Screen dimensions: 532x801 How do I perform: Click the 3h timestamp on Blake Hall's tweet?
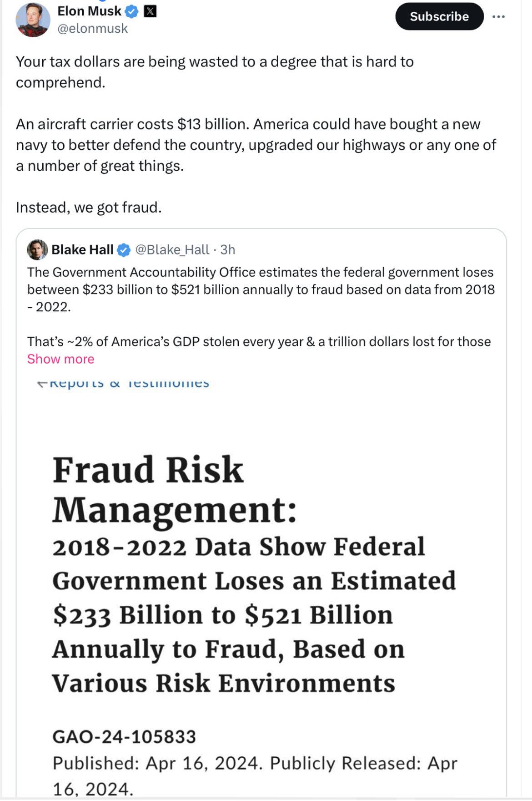click(x=227, y=249)
